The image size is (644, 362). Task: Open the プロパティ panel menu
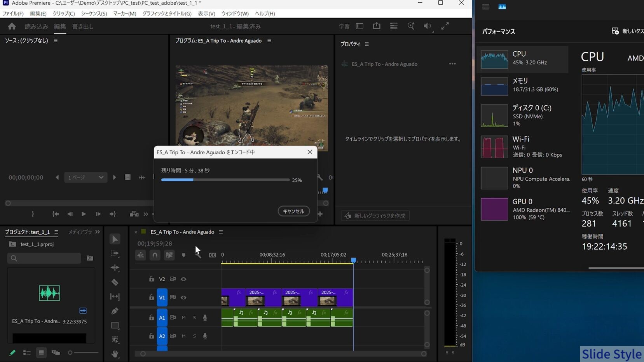pyautogui.click(x=367, y=44)
